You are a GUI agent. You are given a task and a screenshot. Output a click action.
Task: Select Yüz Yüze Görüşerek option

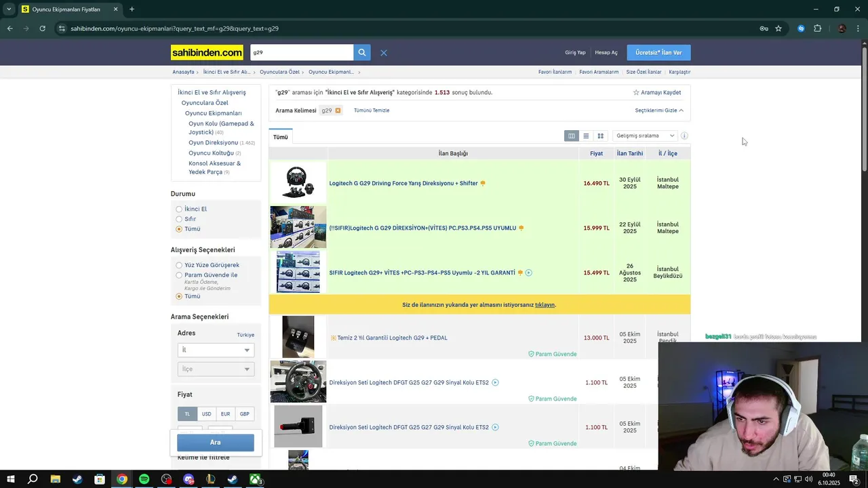point(179,265)
